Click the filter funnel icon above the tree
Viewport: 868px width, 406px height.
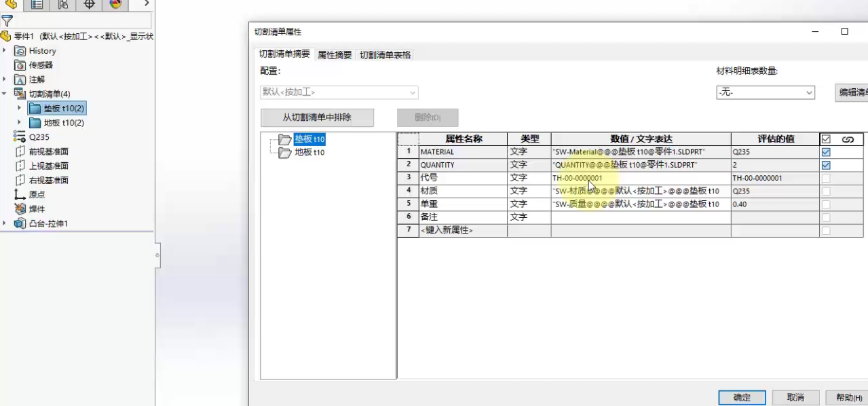pyautogui.click(x=7, y=21)
